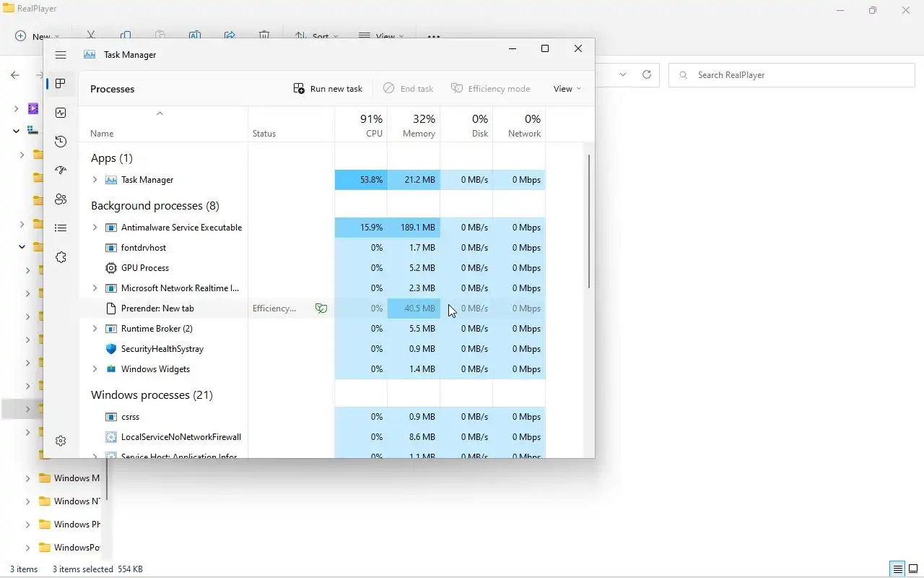
Task: Expand Antimalware Service Executable process group
Action: (x=95, y=228)
